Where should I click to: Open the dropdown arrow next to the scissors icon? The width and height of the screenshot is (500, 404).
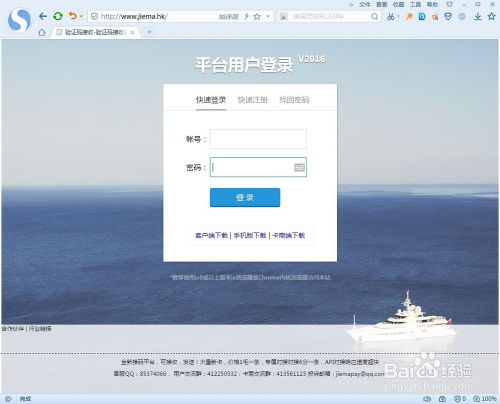click(x=398, y=16)
